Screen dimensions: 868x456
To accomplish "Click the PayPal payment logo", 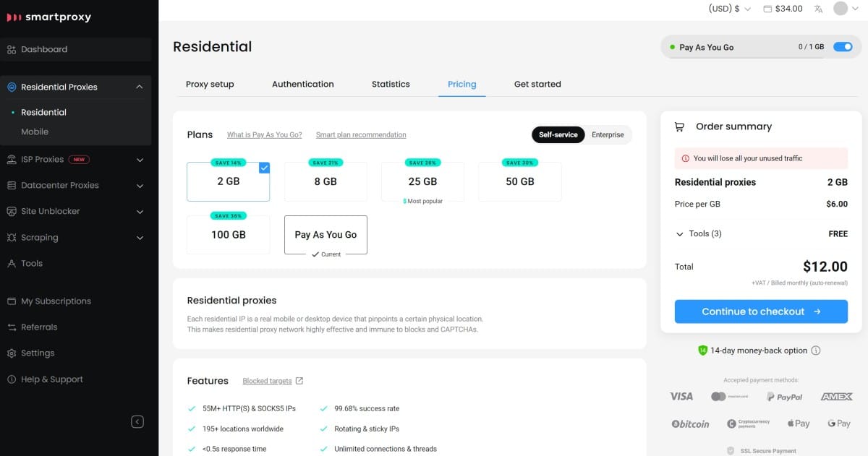I will [x=785, y=397].
